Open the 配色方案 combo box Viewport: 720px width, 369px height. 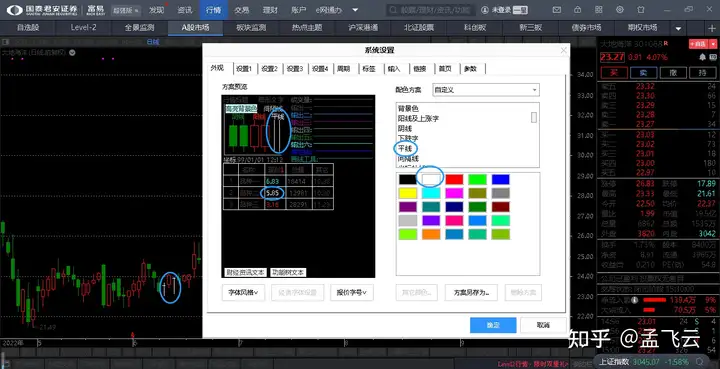[x=486, y=89]
